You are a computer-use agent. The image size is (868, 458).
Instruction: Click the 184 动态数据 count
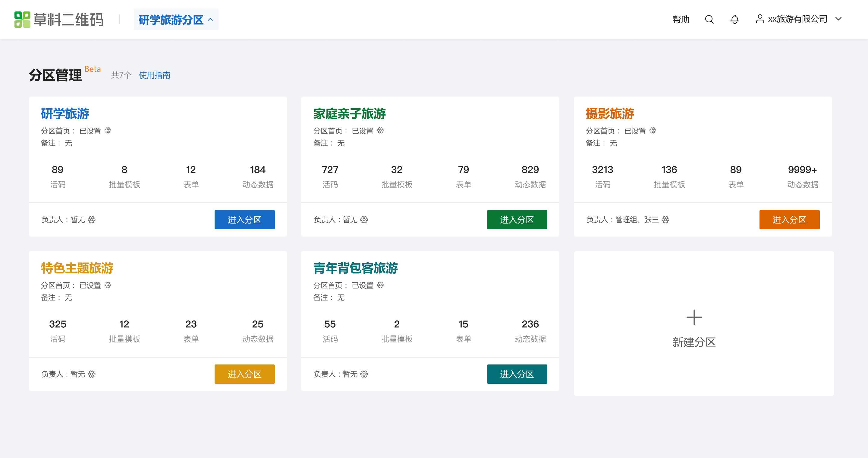pyautogui.click(x=258, y=170)
